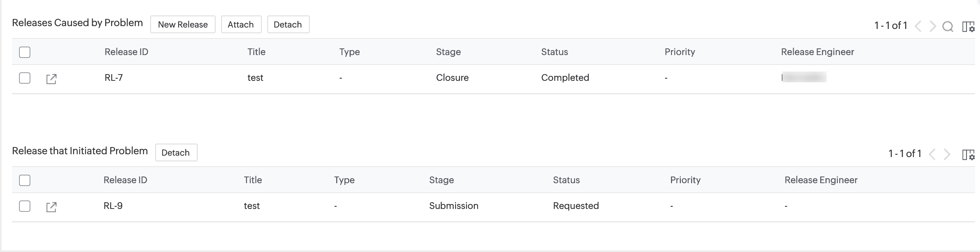Click the New Release button
The width and height of the screenshot is (980, 252).
[183, 25]
